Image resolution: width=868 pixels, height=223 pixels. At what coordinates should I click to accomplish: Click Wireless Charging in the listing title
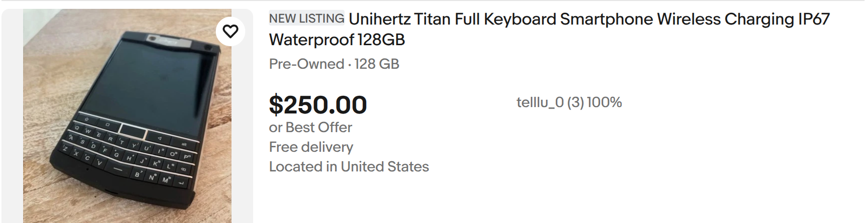coord(725,19)
